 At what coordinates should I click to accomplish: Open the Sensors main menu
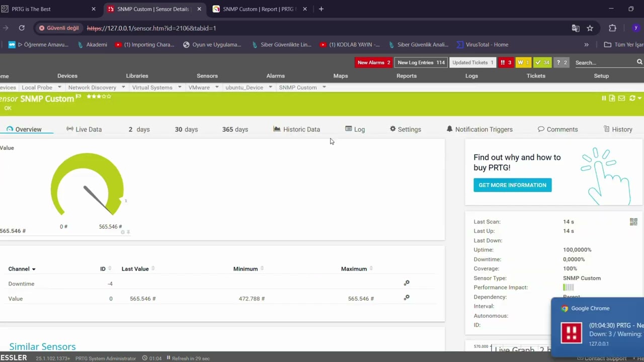point(207,76)
